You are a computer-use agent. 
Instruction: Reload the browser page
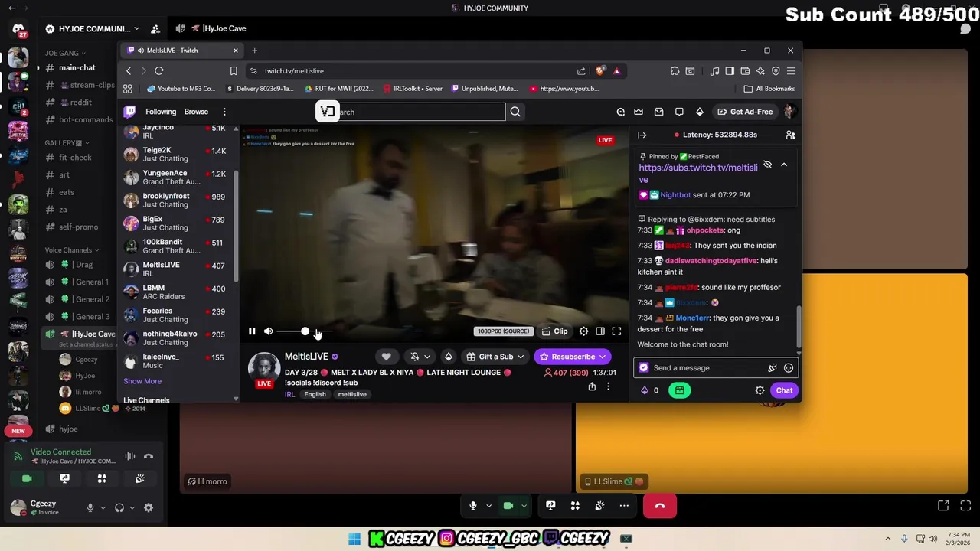coord(159,70)
